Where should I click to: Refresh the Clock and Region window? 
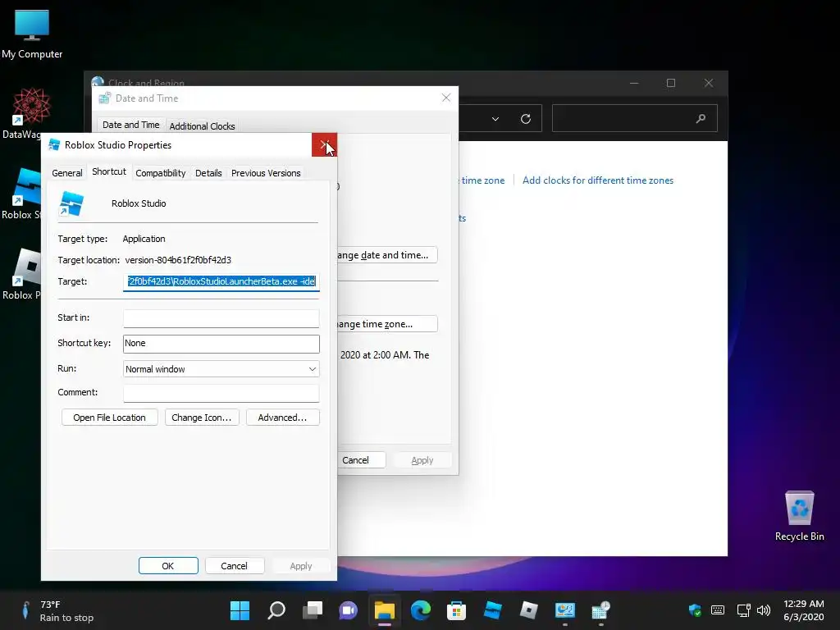tap(526, 118)
